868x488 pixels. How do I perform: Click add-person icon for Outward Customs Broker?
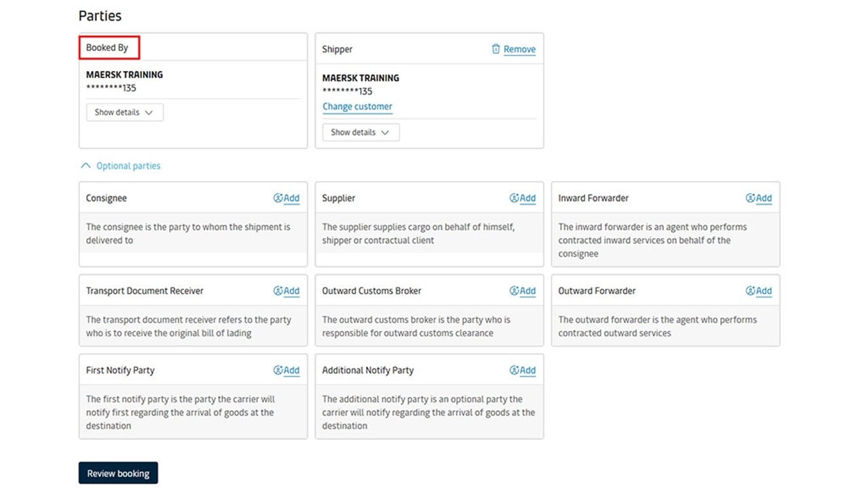pyautogui.click(x=514, y=291)
